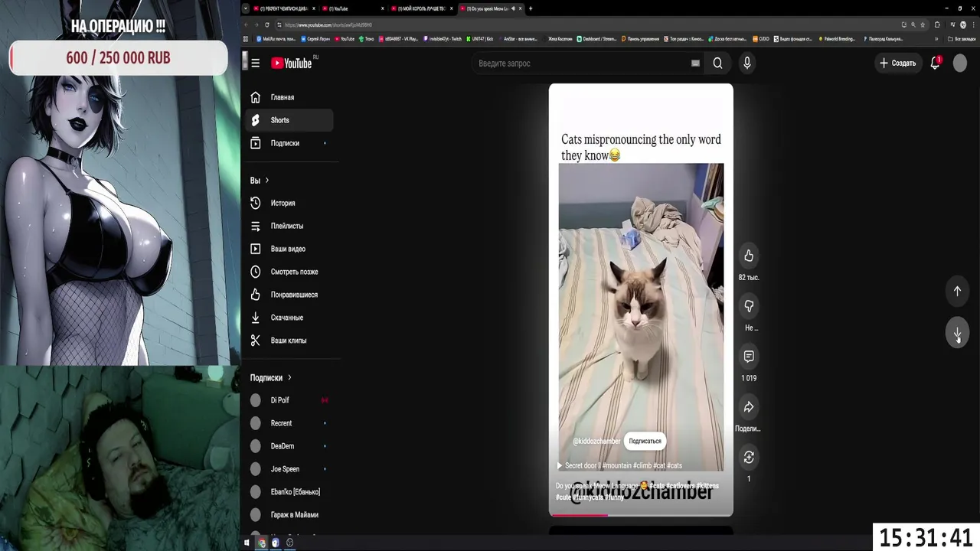Viewport: 980px width, 551px height.
Task: Open YouTube notifications bell
Action: point(935,64)
